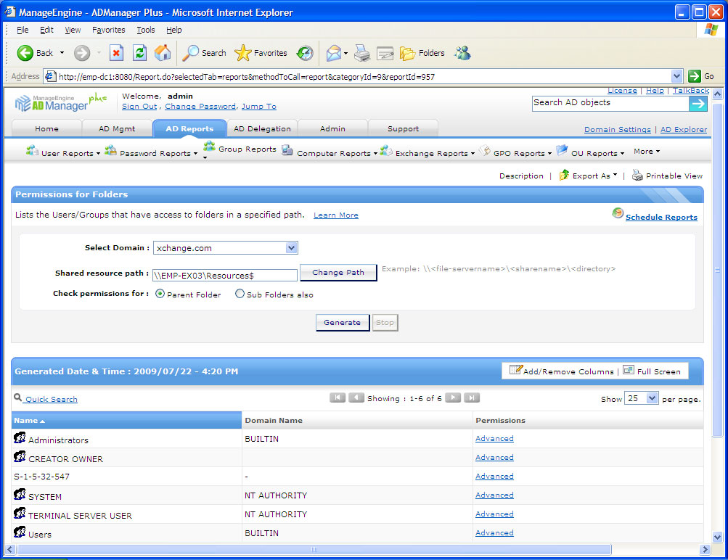
Task: Switch to the Home tab
Action: coord(47,128)
